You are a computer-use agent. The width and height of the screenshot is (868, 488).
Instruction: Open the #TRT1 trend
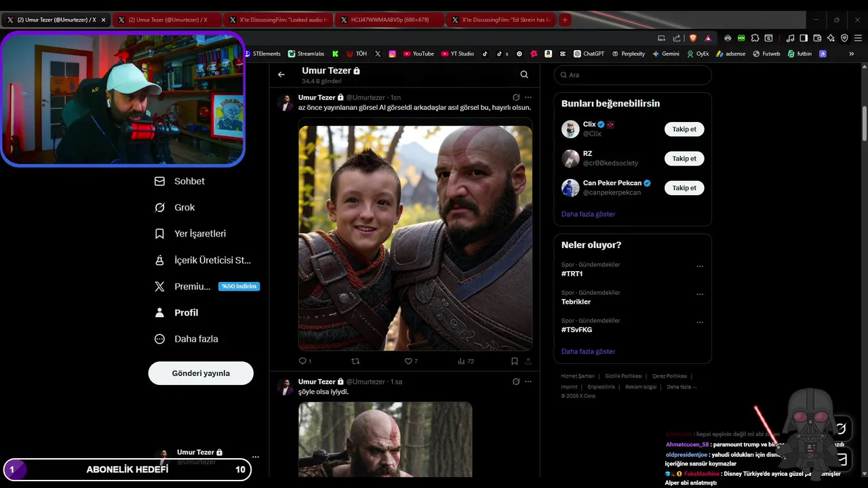click(x=572, y=274)
